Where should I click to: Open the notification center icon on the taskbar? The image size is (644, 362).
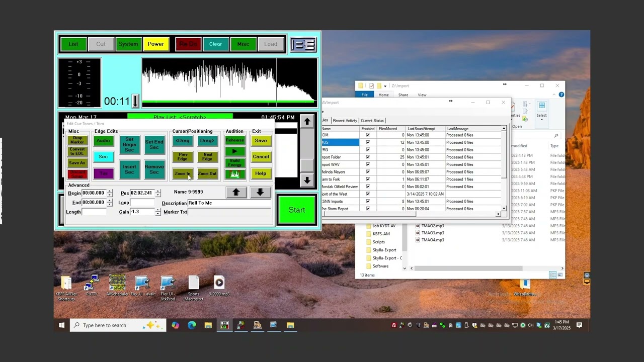[579, 325]
